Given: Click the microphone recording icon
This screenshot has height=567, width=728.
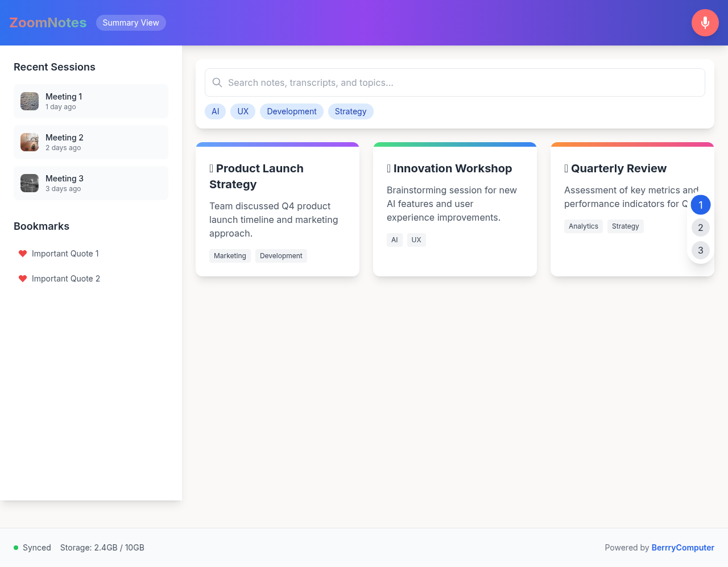Looking at the screenshot, I should (705, 23).
